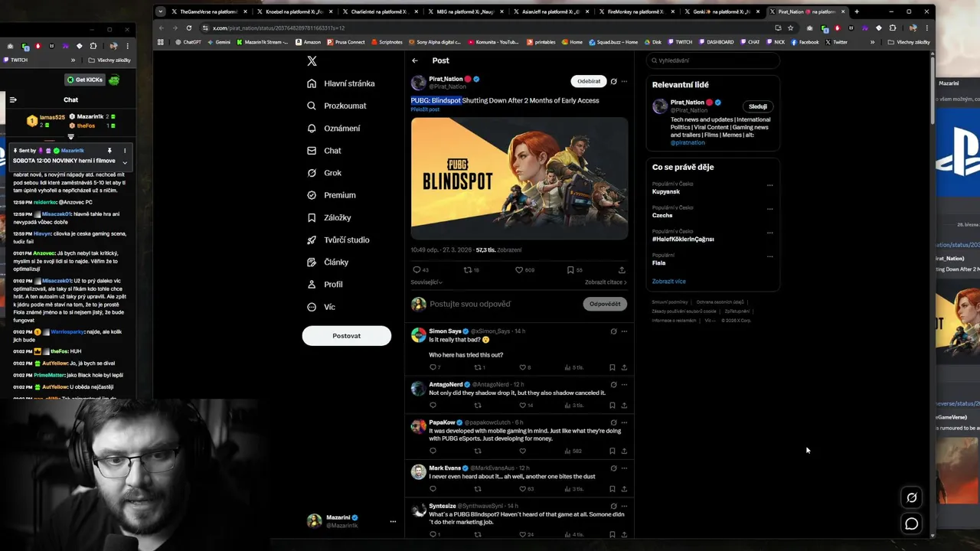980x551 pixels.
Task: Reload the browser page
Action: pos(189,28)
